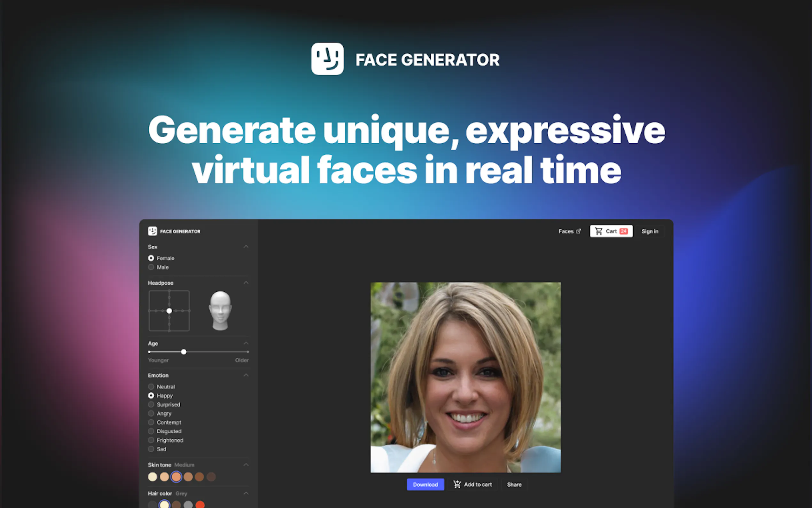This screenshot has height=508, width=812.
Task: Click Sign in in the top bar
Action: (650, 231)
